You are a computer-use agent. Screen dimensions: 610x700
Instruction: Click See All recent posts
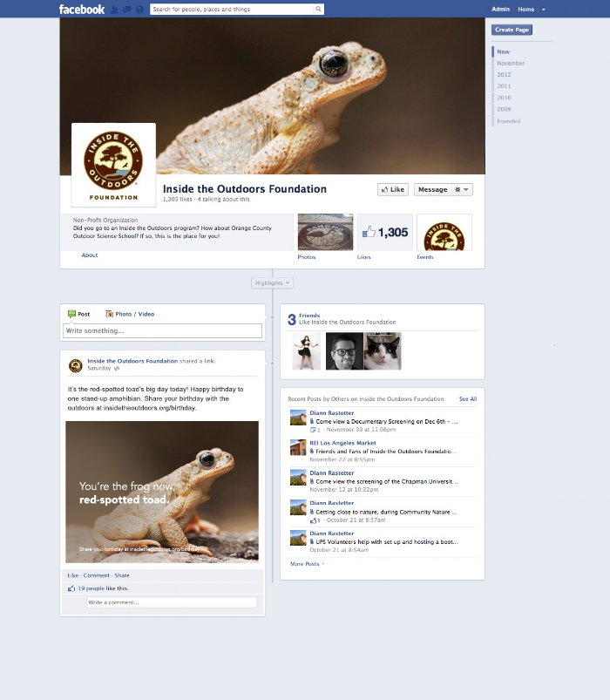468,399
